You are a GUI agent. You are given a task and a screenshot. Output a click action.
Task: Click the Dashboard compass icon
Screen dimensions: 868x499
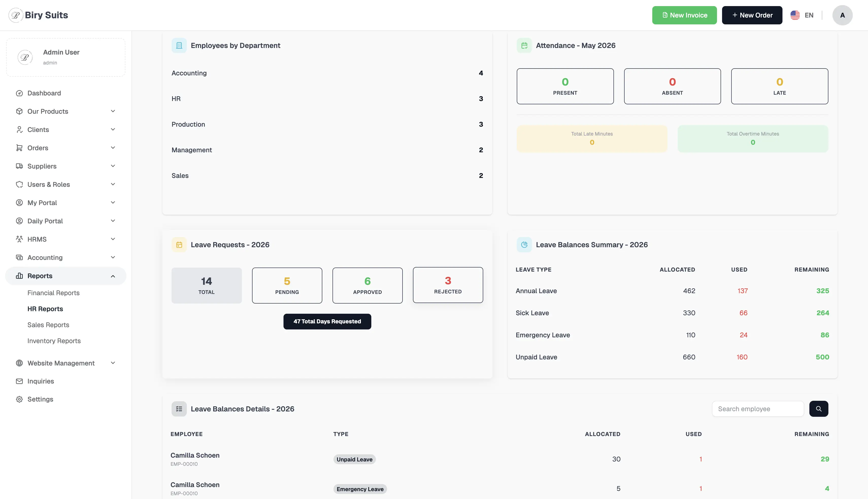pos(20,93)
